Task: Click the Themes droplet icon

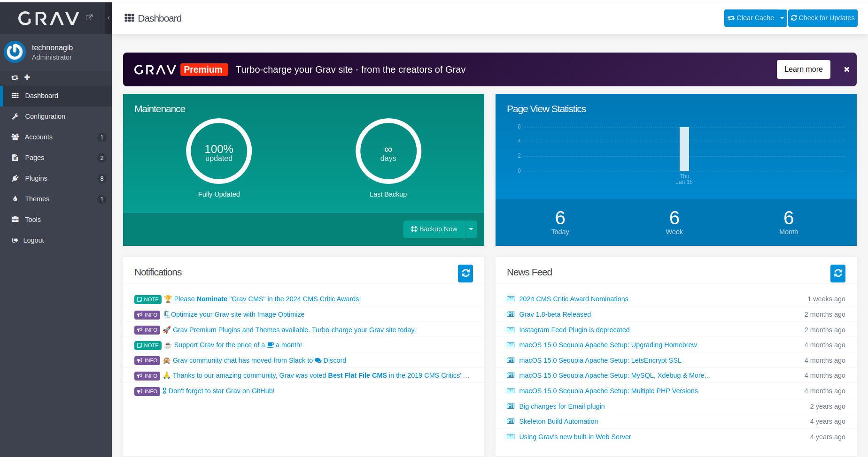Action: click(x=15, y=199)
